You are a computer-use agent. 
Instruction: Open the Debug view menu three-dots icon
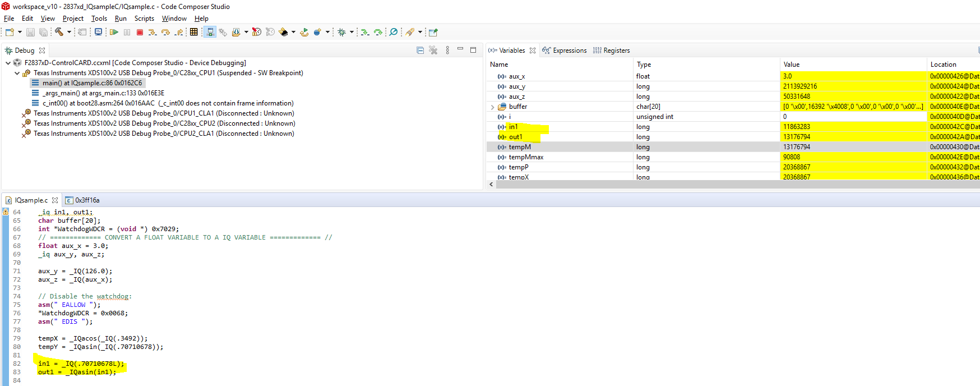447,50
